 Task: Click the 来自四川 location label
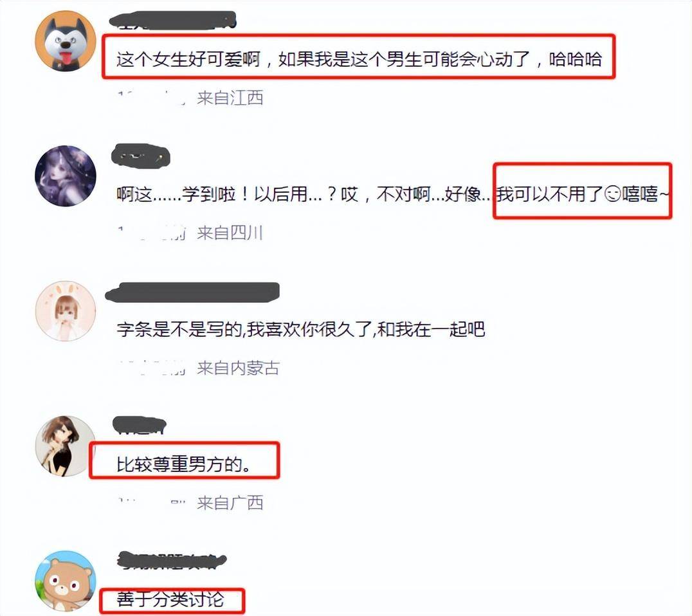coord(230,233)
